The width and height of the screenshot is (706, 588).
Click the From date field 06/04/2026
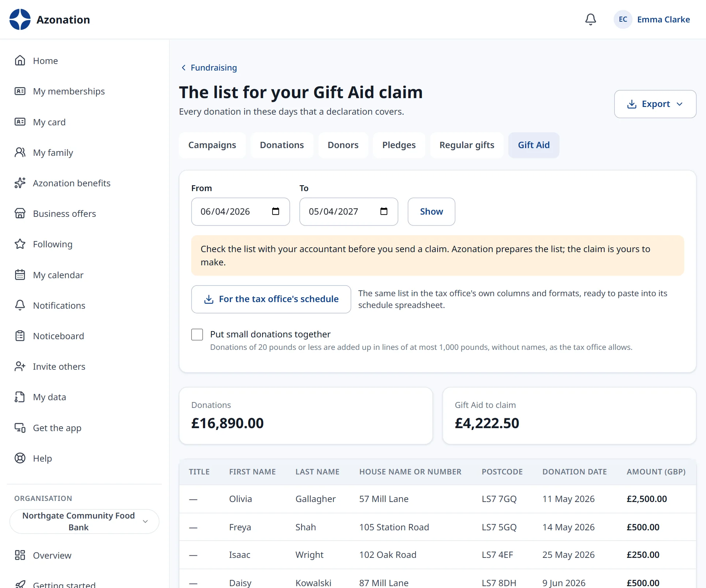click(240, 212)
